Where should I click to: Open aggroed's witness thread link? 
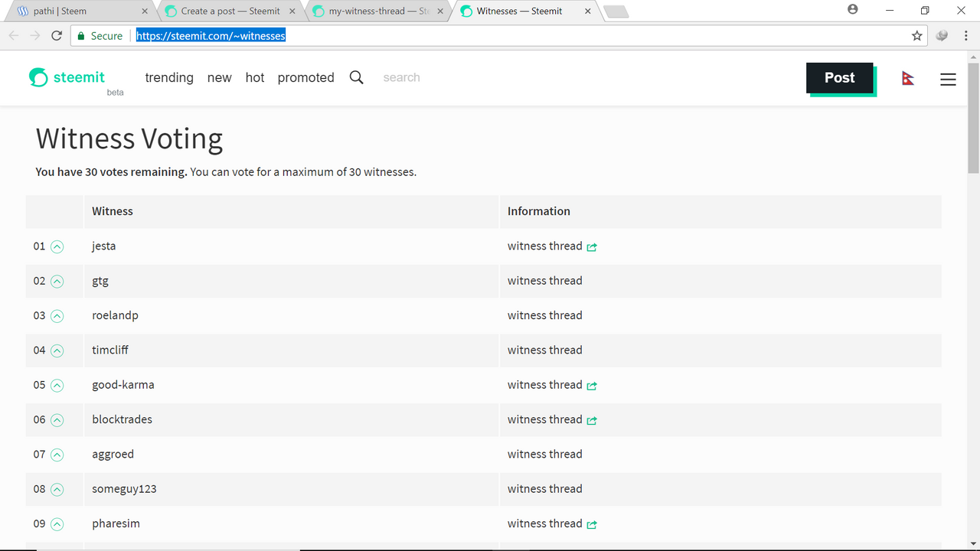pyautogui.click(x=544, y=455)
